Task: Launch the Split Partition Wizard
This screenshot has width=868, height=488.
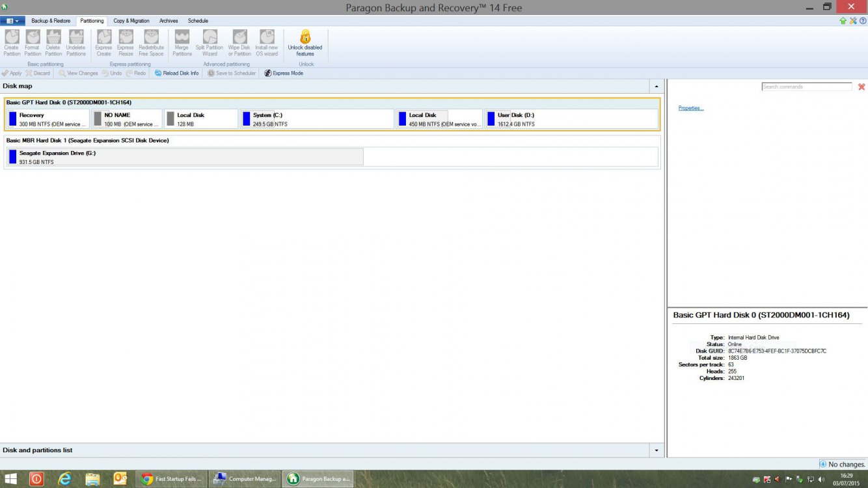Action: pos(210,43)
